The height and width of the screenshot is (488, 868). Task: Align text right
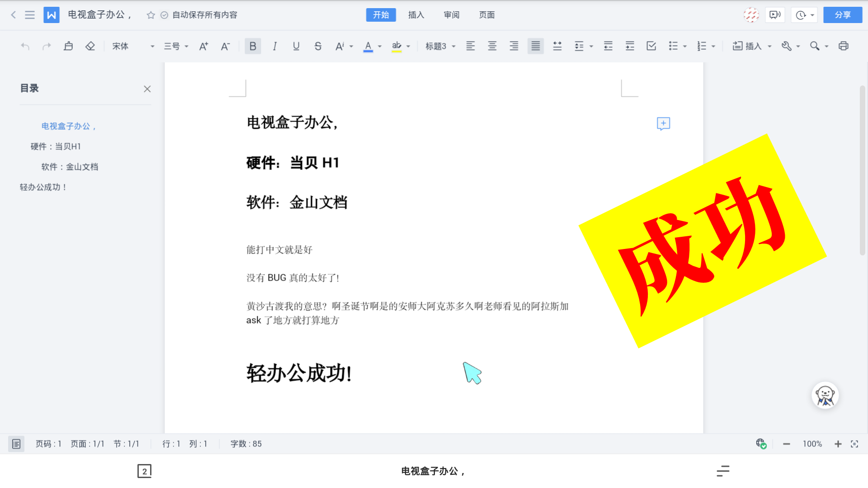coord(514,46)
